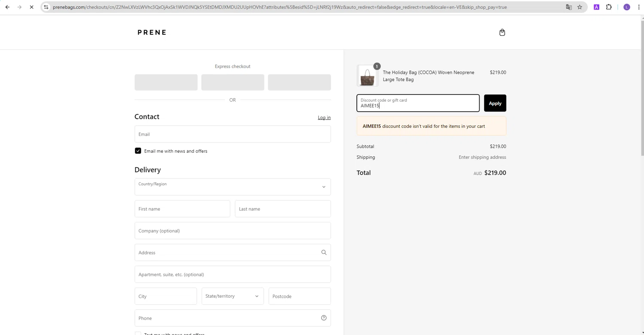This screenshot has width=644, height=335.
Task: Click the First name field
Action: [182, 209]
